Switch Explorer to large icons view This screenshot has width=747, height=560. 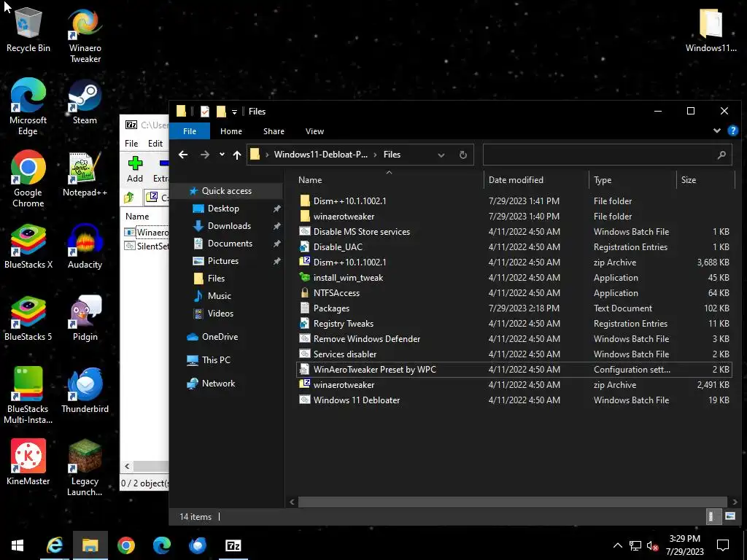point(729,516)
